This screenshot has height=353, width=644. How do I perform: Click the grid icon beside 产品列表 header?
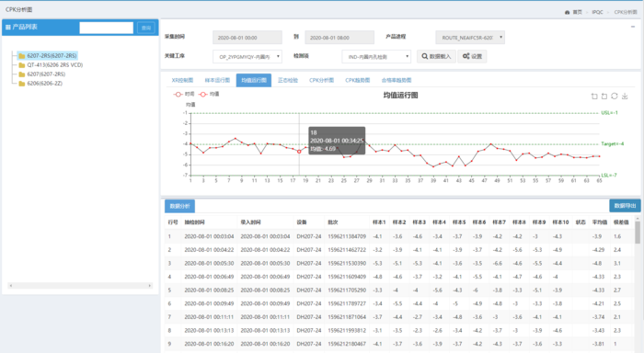(7, 27)
